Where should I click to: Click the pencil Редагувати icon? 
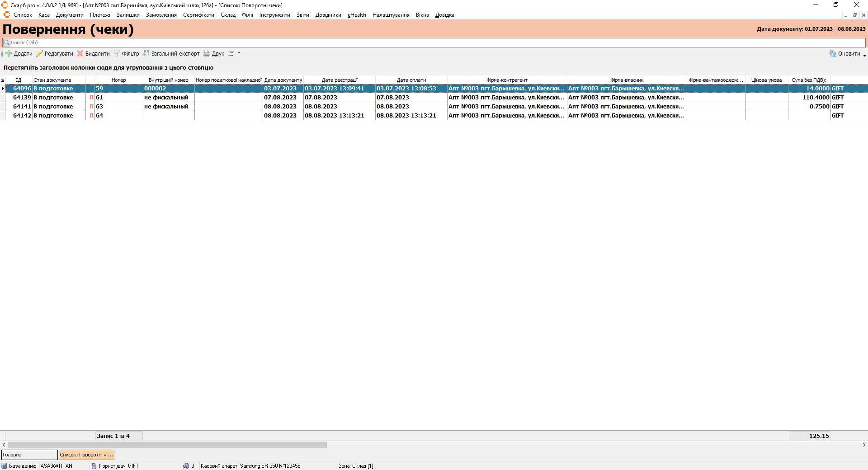(x=39, y=53)
